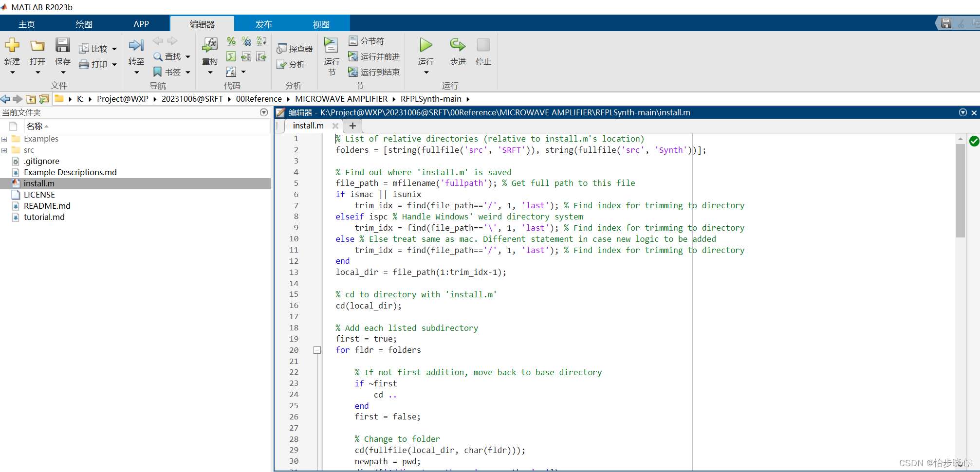The height and width of the screenshot is (472, 980).
Task: Click the 重构 (Refactor) fx icon
Action: (x=210, y=45)
